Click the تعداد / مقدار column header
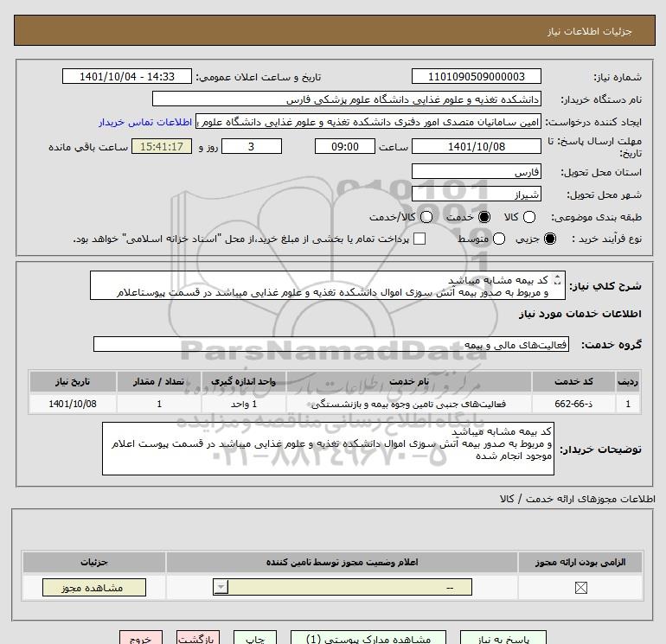Viewport: 666px width, 644px height. tap(159, 381)
